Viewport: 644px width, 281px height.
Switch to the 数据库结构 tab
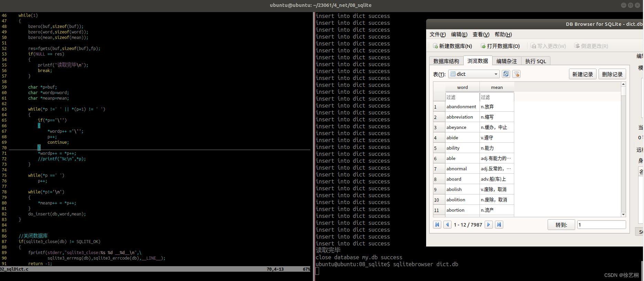pyautogui.click(x=446, y=61)
